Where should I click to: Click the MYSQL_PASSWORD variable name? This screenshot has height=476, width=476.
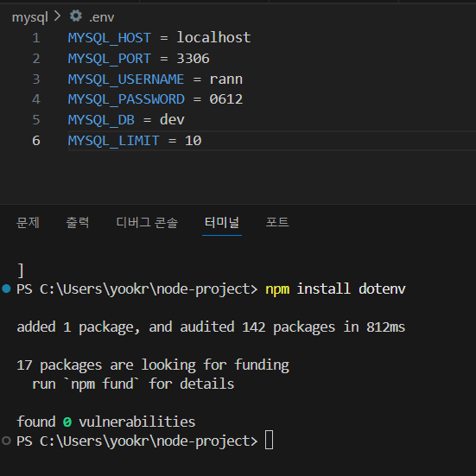[x=126, y=99]
